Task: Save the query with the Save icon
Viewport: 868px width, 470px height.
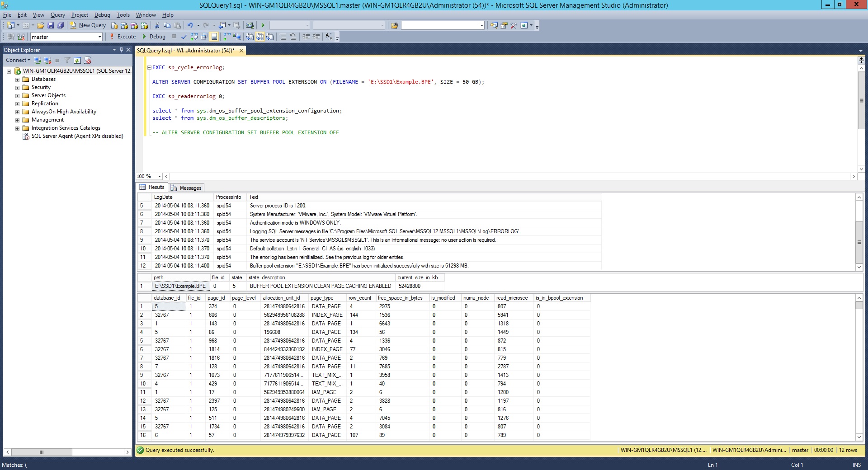Action: point(51,26)
